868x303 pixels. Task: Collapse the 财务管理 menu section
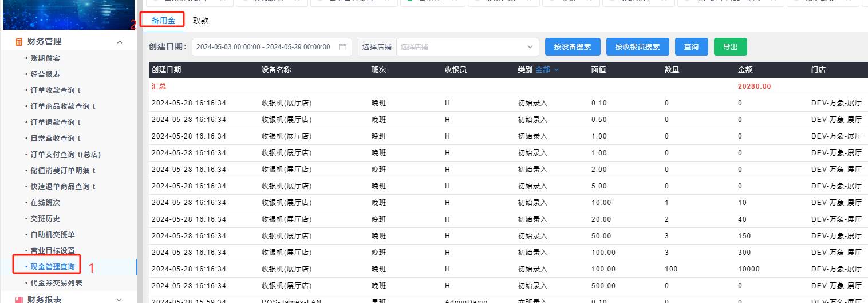[120, 42]
